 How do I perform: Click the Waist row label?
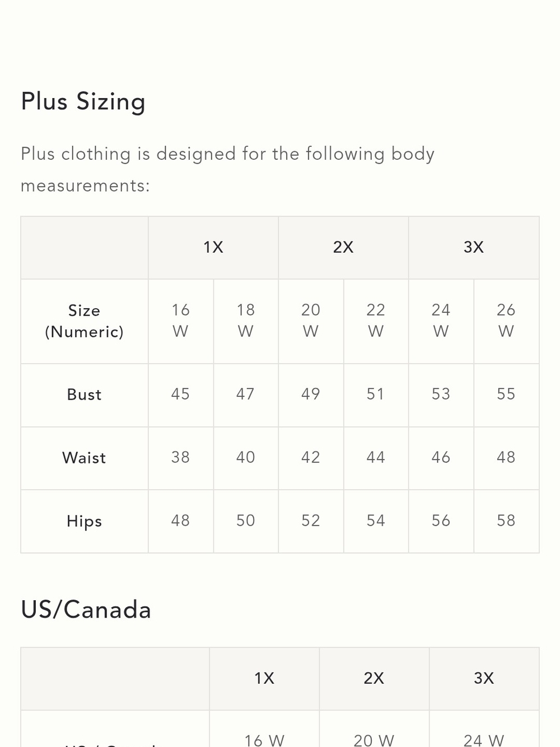click(85, 458)
